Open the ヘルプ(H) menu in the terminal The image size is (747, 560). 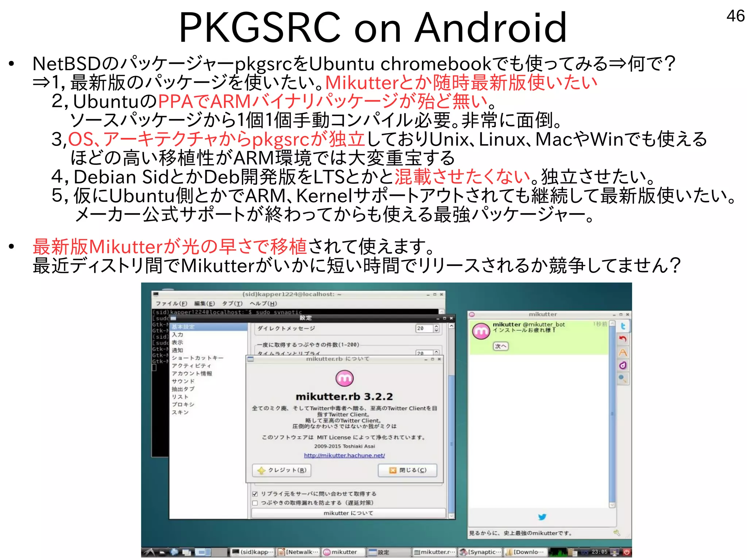point(263,304)
